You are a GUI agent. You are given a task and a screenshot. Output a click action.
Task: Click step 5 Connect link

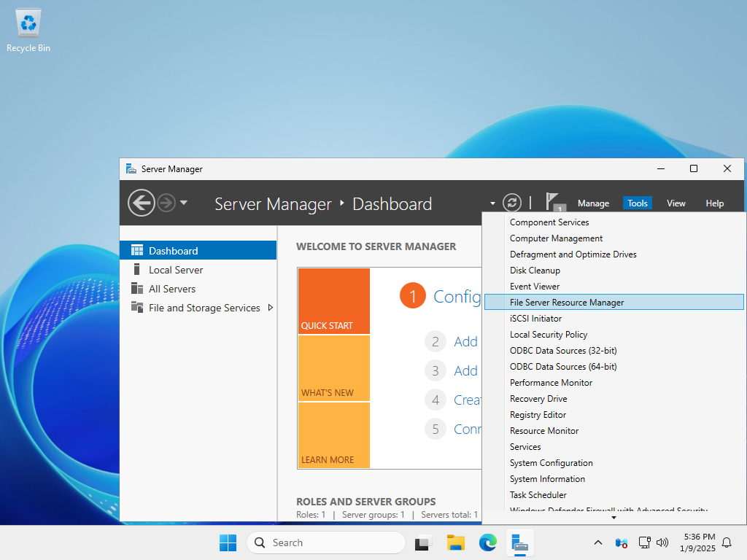[x=468, y=429]
